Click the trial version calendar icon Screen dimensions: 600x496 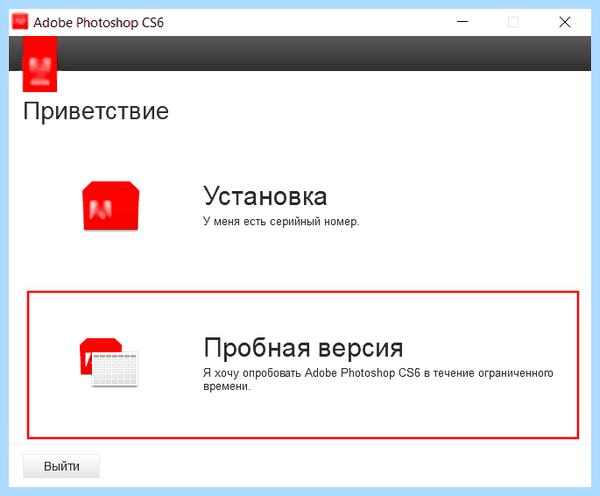[x=109, y=362]
